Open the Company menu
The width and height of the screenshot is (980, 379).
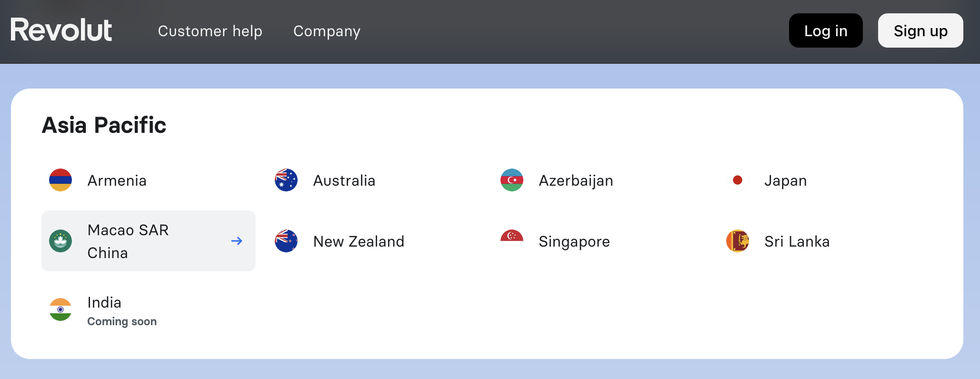[x=327, y=31]
